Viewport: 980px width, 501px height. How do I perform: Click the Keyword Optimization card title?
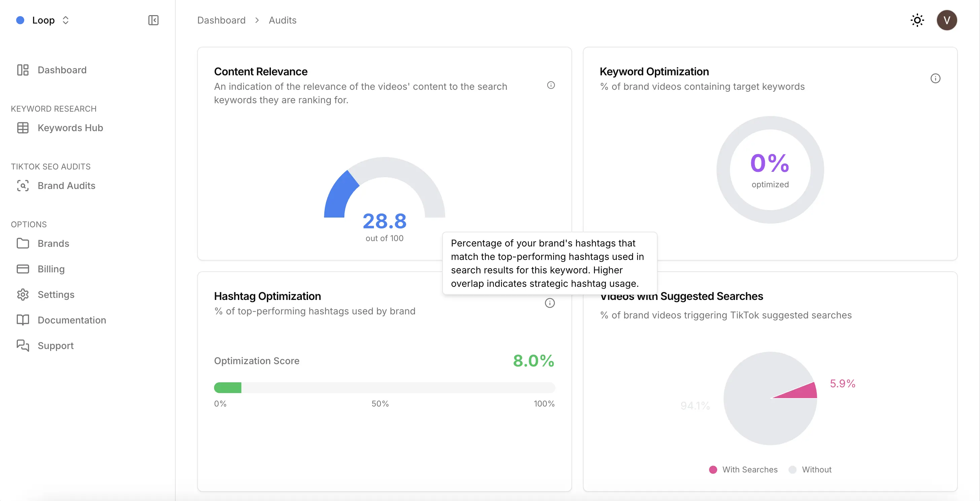(654, 72)
